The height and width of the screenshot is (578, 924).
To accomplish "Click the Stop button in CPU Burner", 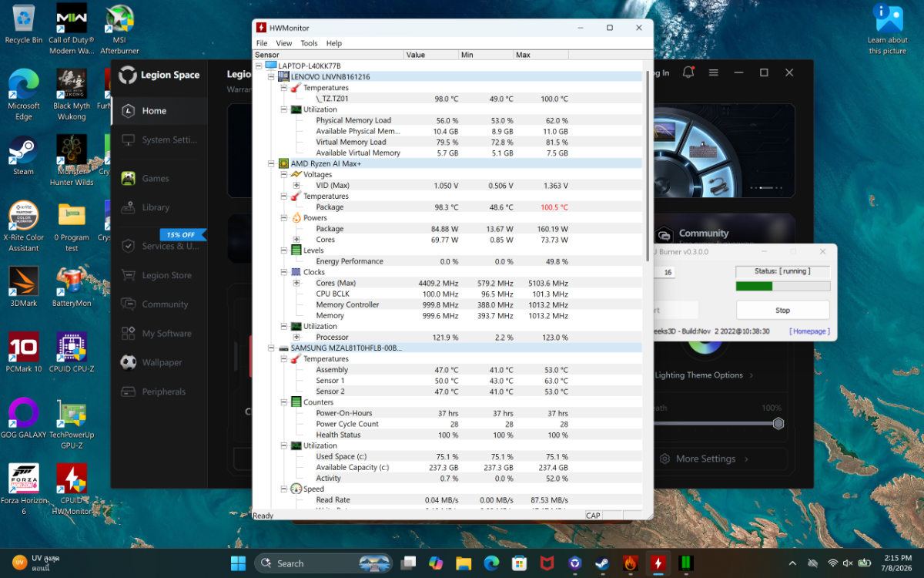I will coord(782,310).
